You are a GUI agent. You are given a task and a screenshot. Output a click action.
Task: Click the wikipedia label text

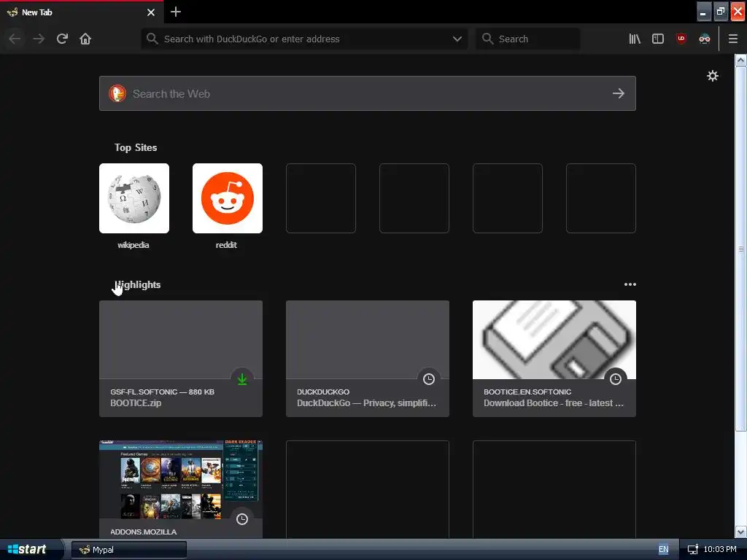tap(133, 245)
